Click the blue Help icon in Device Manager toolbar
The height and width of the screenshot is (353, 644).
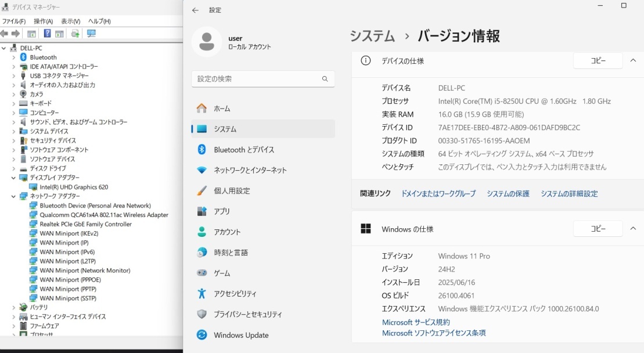coord(47,34)
